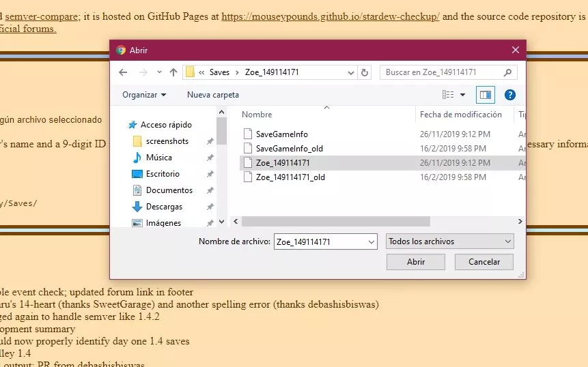Click the navigation pane vertical scrollbar thumb
Viewport: 588px width, 367px height.
coord(222,131)
